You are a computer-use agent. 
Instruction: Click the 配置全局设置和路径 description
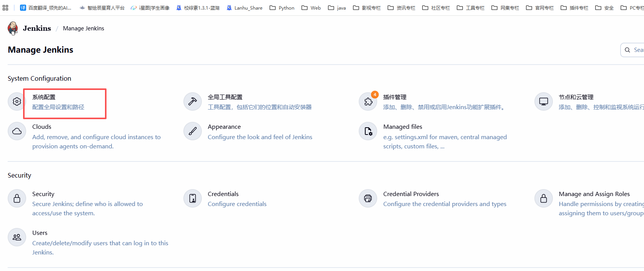click(58, 107)
